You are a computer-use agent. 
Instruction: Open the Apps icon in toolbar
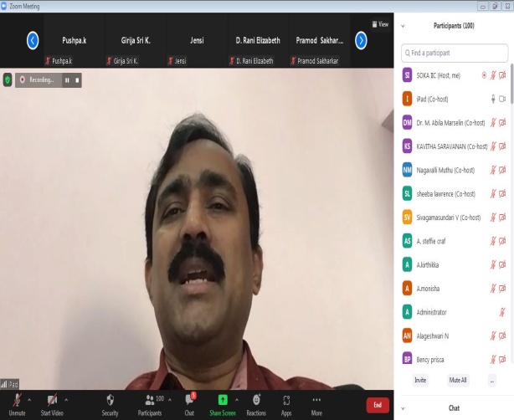click(x=286, y=400)
